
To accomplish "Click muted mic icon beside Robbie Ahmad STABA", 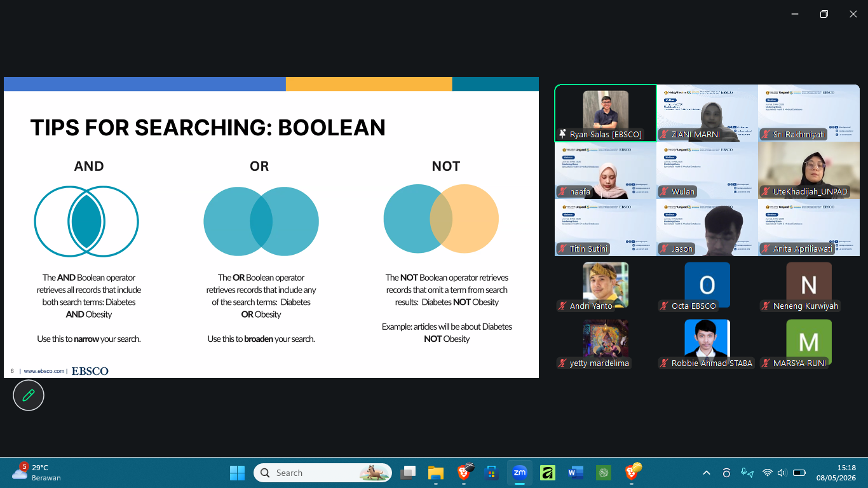I will 664,363.
